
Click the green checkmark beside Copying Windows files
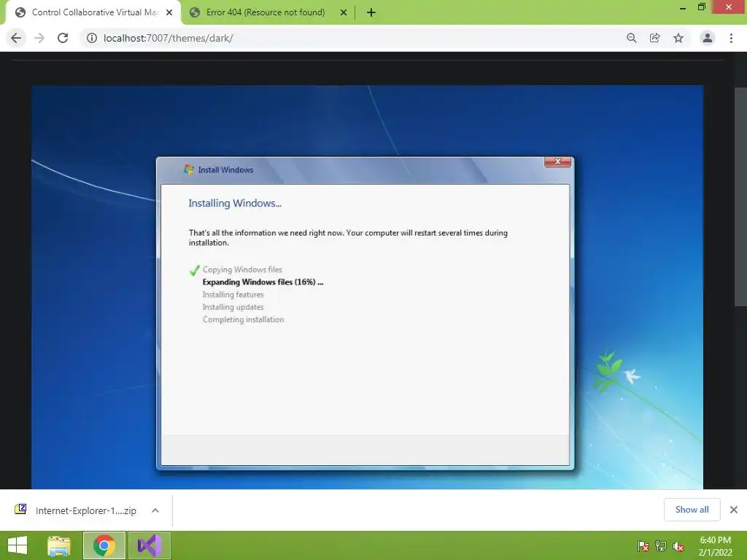pos(194,270)
